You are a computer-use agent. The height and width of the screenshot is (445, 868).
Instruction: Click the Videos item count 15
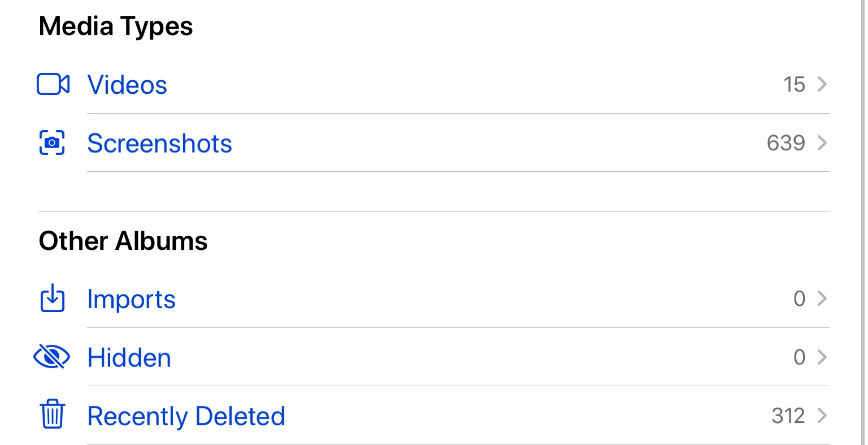click(794, 84)
